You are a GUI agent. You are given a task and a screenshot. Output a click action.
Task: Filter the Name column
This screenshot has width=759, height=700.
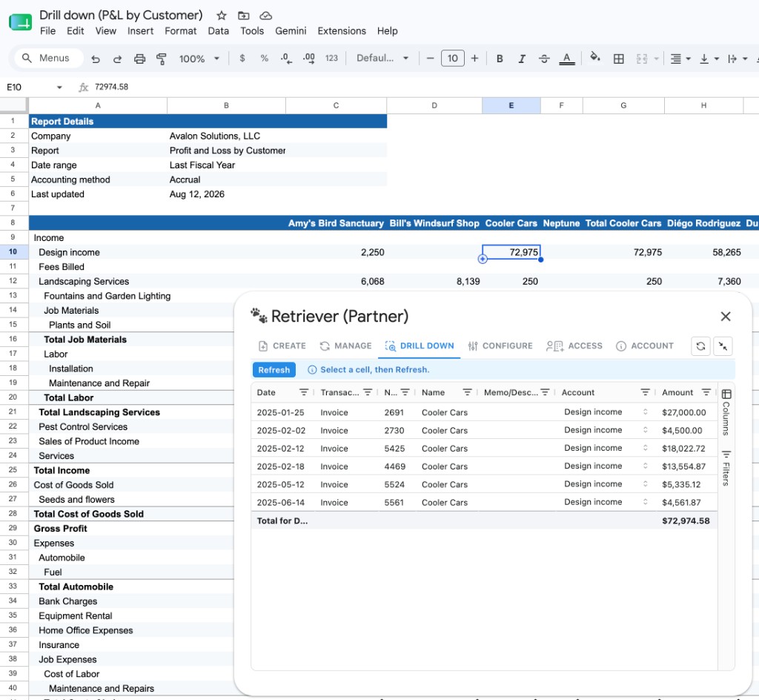(x=467, y=392)
